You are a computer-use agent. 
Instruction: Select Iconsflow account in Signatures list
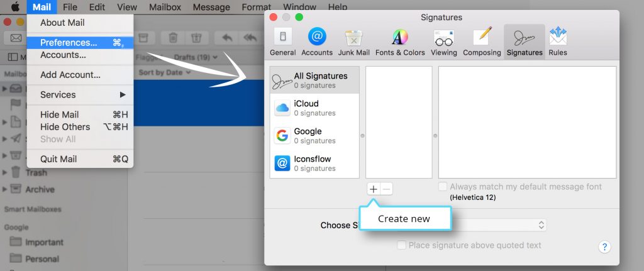[314, 163]
